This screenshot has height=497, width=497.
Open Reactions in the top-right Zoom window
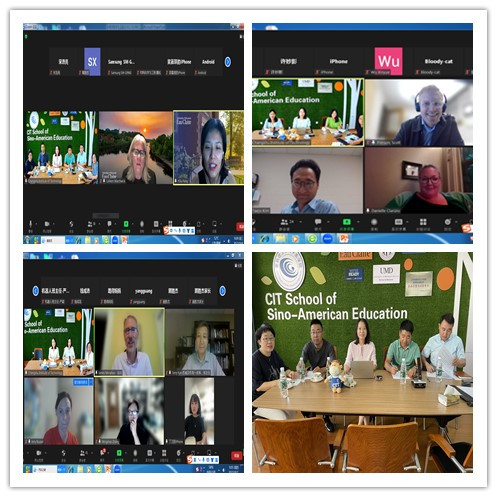coord(447,222)
